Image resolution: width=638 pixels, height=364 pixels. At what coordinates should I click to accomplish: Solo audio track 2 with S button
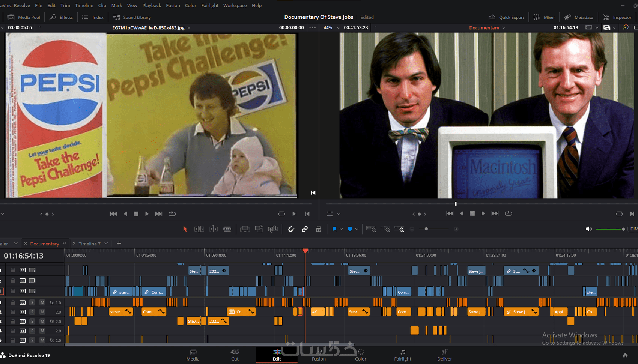[33, 312]
